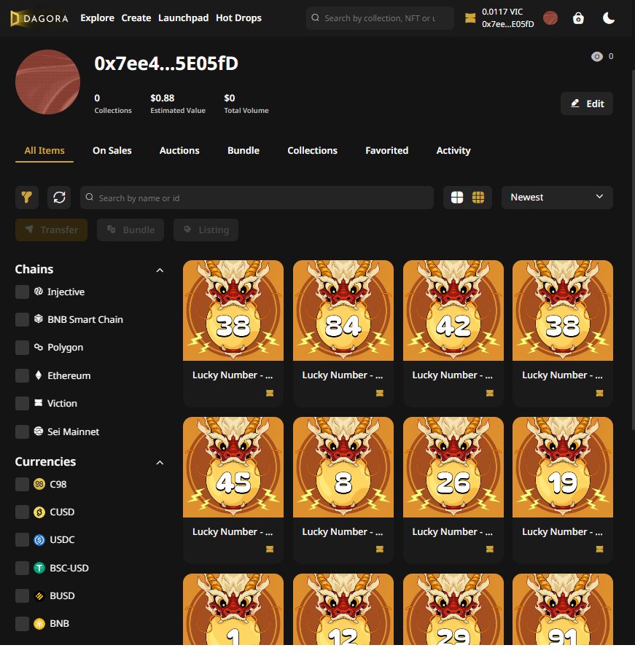
Task: Open the Auctions tab
Action: tap(179, 150)
